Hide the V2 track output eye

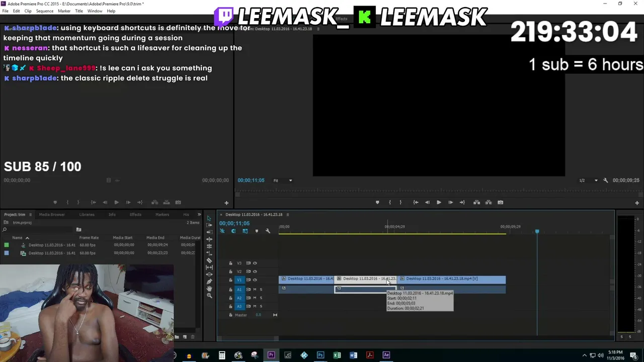tap(255, 271)
